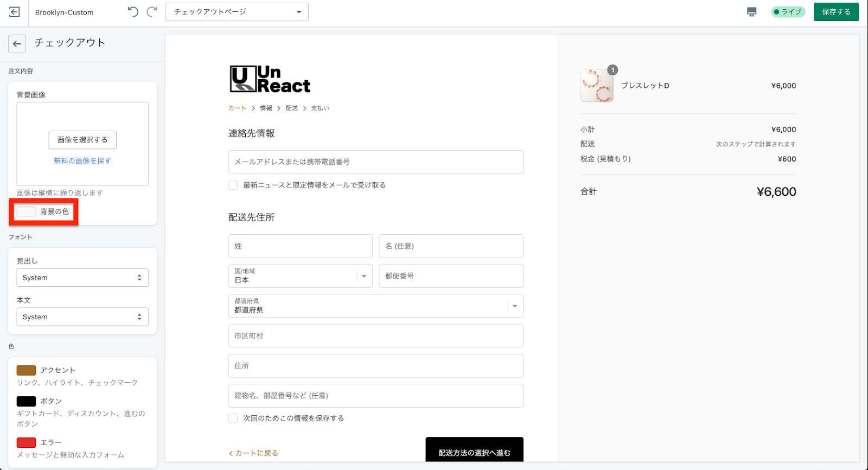
Task: Click the desktop preview monitor icon
Action: pyautogui.click(x=751, y=12)
